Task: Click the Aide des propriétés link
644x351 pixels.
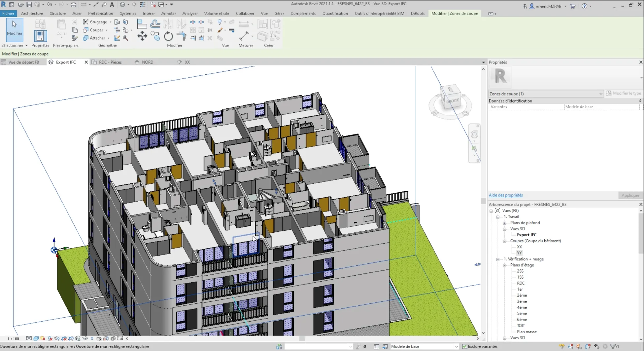Action: [x=505, y=195]
